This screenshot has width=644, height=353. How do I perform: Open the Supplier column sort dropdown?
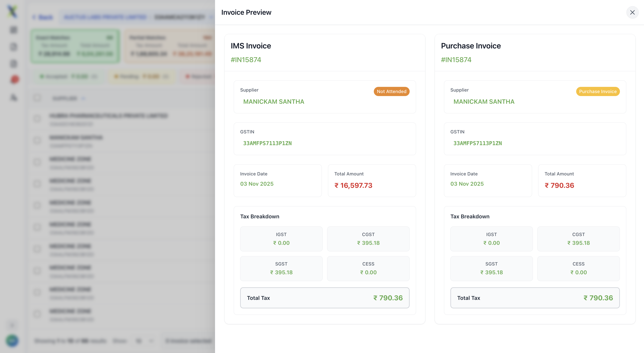click(x=84, y=99)
